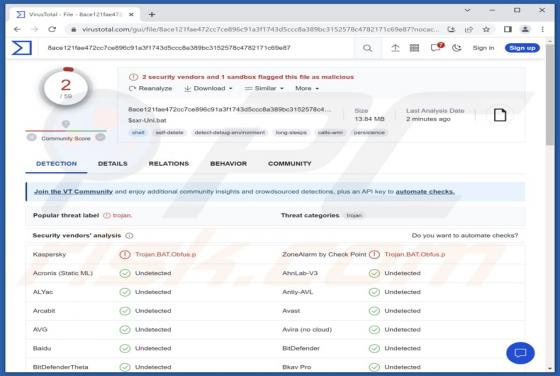Viewport: 560px width, 376px height.
Task: Expand the Similar dropdown
Action: pyautogui.click(x=264, y=88)
